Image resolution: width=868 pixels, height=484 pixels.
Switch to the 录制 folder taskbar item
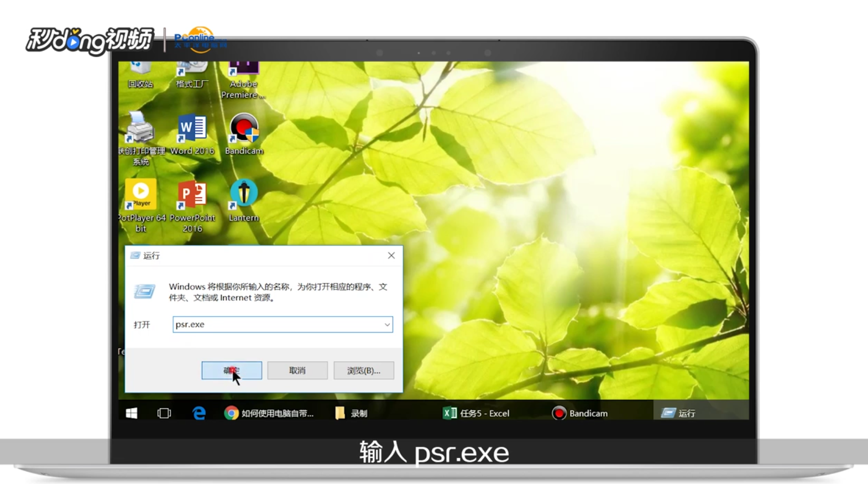(x=352, y=413)
